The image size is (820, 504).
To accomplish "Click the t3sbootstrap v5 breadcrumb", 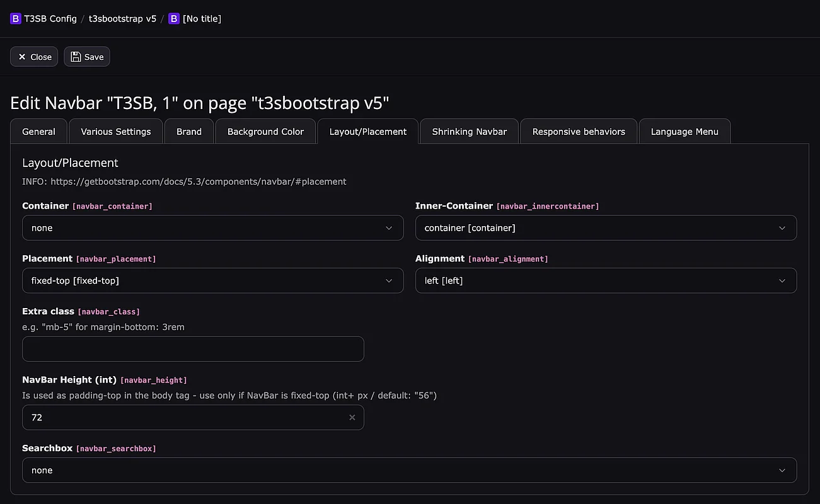I will (x=122, y=19).
